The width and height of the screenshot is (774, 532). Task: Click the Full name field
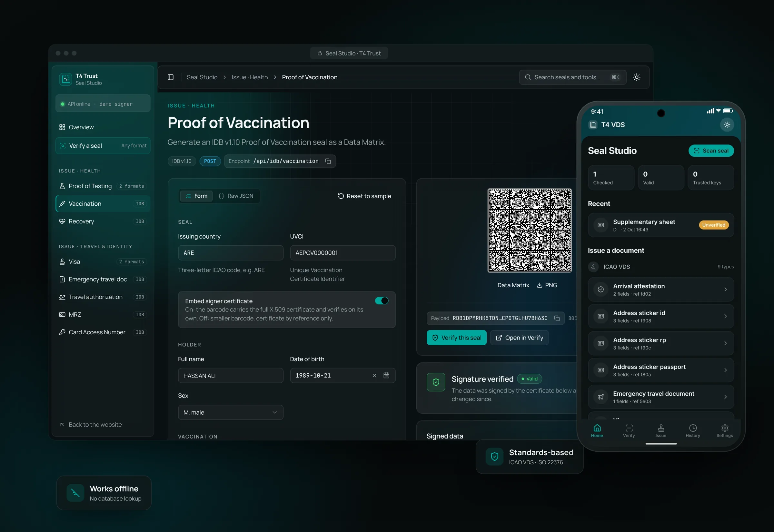(x=231, y=376)
